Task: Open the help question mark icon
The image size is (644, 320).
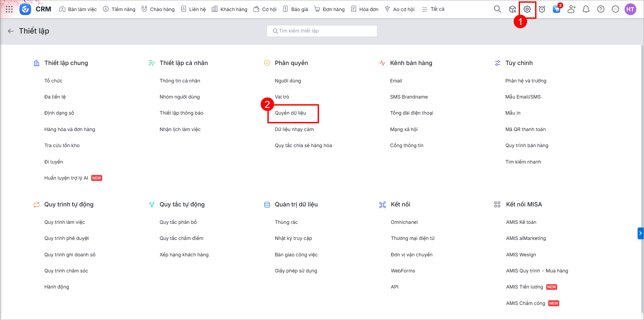Action: pos(600,9)
